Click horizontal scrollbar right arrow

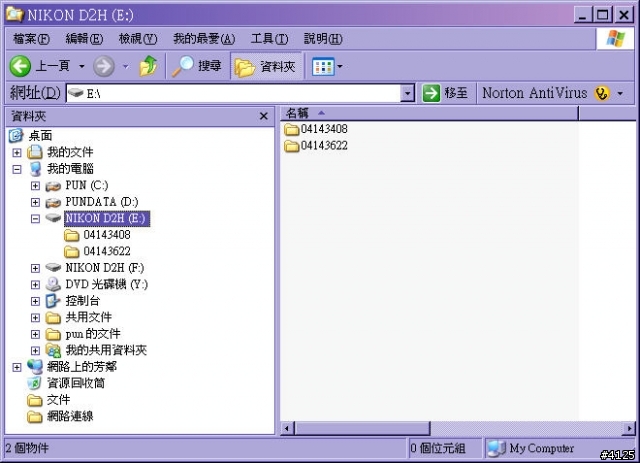click(629, 428)
